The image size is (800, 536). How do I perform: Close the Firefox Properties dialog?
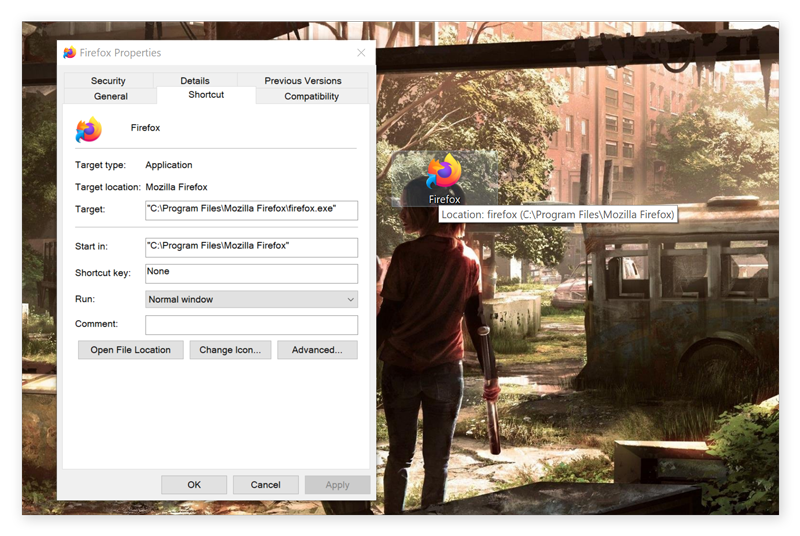[x=361, y=53]
